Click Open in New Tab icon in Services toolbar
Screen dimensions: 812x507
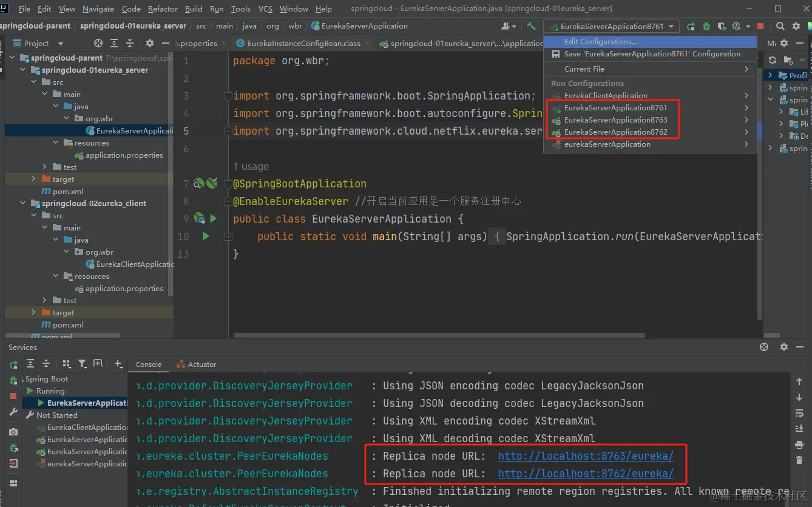point(98,364)
